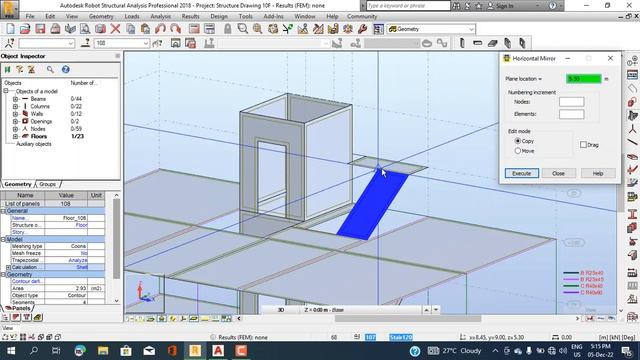Image resolution: width=640 pixels, height=360 pixels.
Task: Click the Elements numbering increment field
Action: coord(571,114)
